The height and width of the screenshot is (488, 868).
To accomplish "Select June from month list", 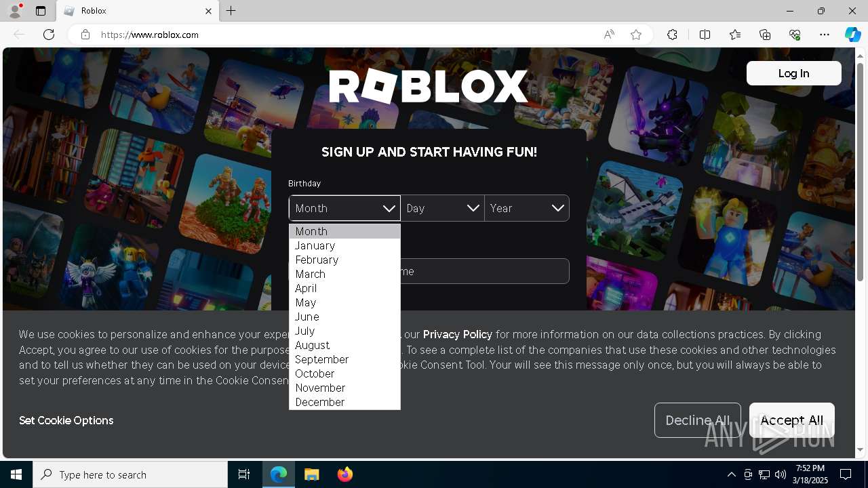I will tap(344, 317).
